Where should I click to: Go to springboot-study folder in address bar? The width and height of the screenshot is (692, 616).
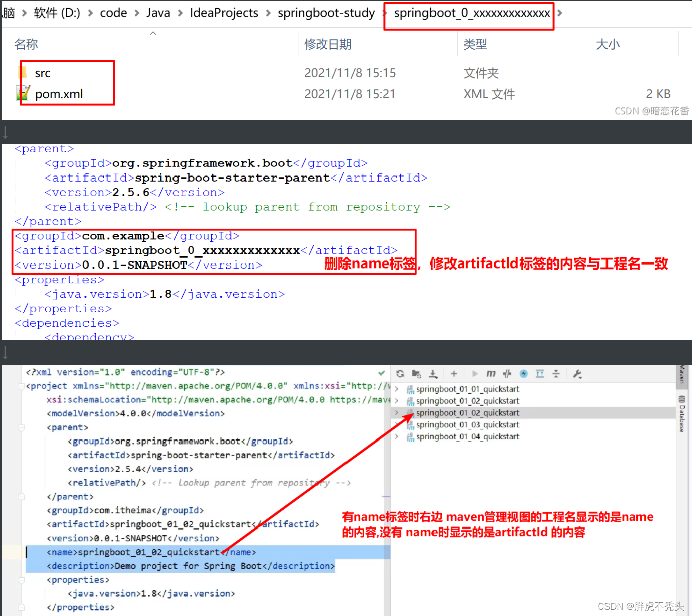[326, 13]
